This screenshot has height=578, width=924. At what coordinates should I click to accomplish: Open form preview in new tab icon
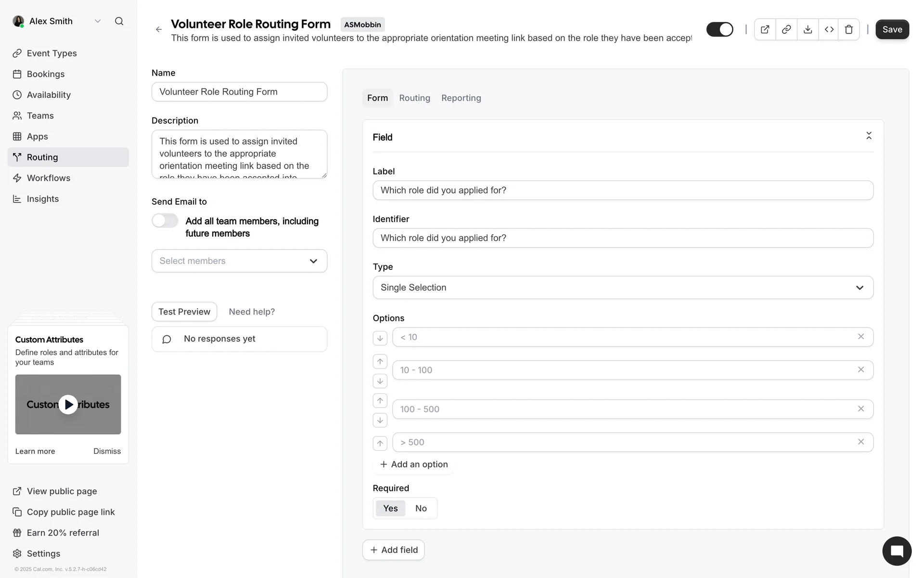[765, 29]
